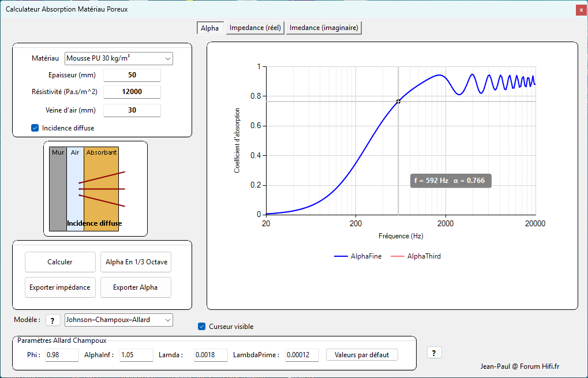Screen dimensions: 588x378
Task: Click the Calculer button
Action: click(x=60, y=262)
